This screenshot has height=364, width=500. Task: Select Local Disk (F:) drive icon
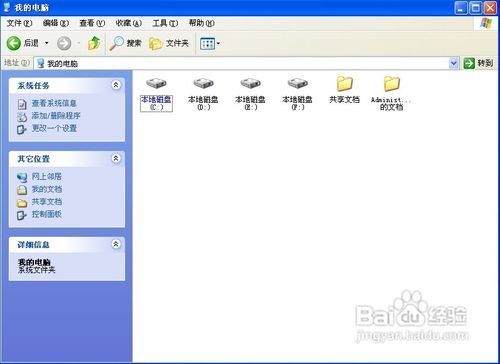click(x=297, y=83)
